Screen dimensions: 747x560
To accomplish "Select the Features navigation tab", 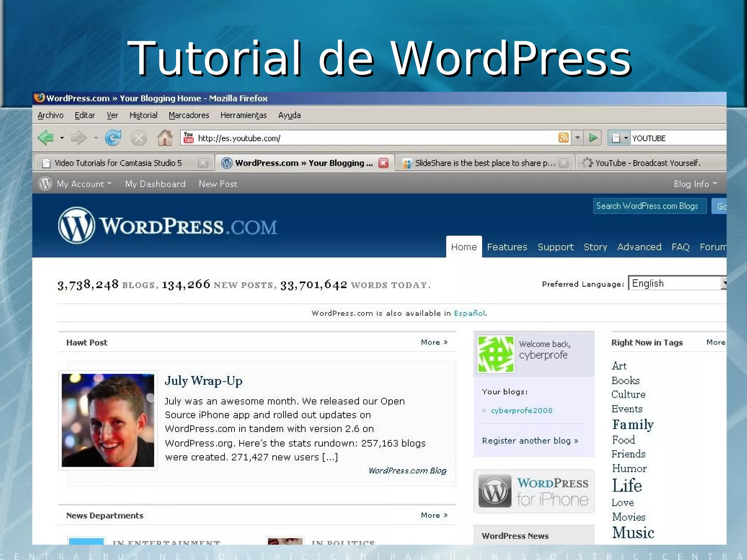I will (507, 247).
